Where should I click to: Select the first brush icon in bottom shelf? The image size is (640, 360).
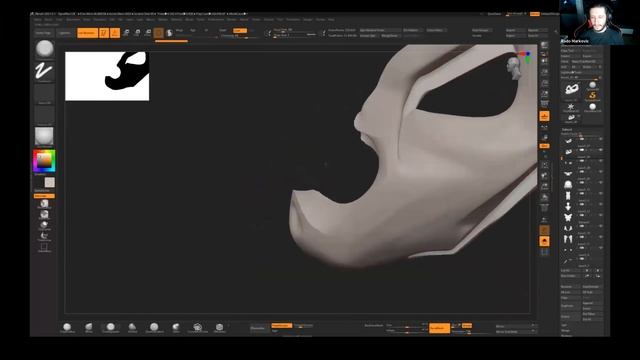[x=67, y=327]
